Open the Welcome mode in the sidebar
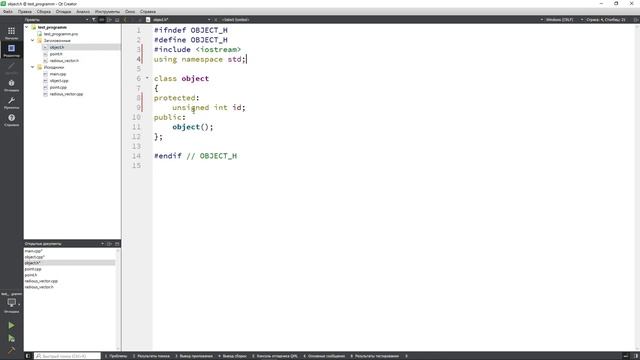Screen dimensions: 640x360 [11, 33]
